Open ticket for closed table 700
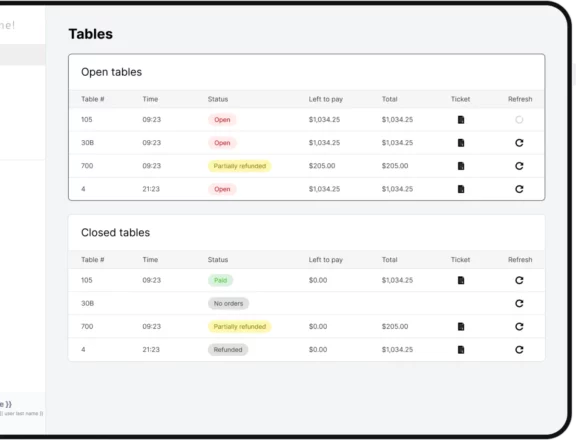Image resolution: width=576 pixels, height=440 pixels. click(461, 327)
